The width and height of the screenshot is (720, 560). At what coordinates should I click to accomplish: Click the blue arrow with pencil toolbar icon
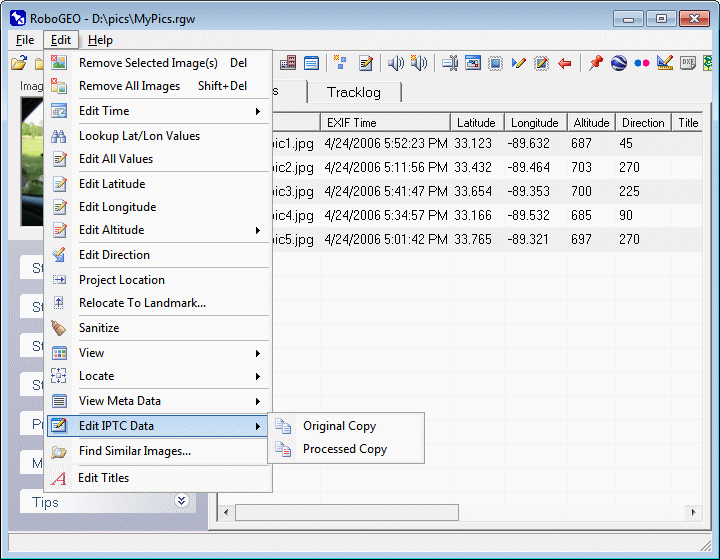pyautogui.click(x=518, y=63)
